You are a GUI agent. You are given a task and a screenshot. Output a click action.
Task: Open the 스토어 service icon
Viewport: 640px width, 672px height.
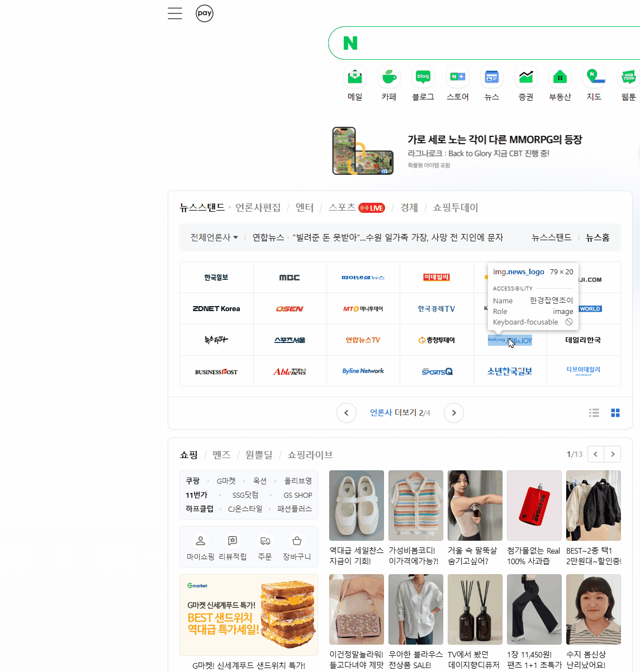click(458, 77)
